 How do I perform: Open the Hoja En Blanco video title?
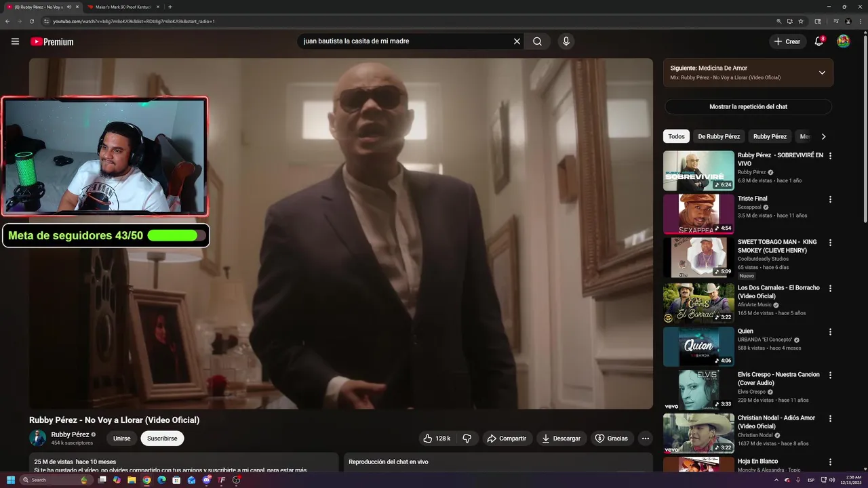[757, 462]
